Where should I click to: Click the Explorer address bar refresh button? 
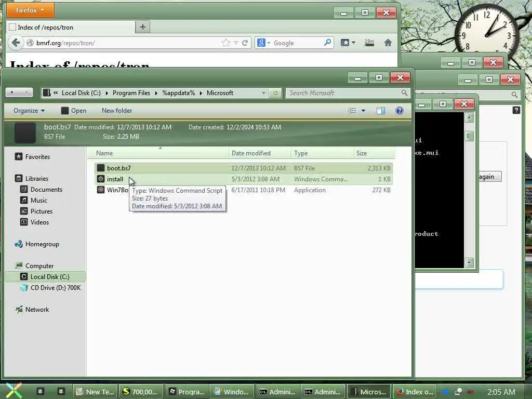point(275,93)
